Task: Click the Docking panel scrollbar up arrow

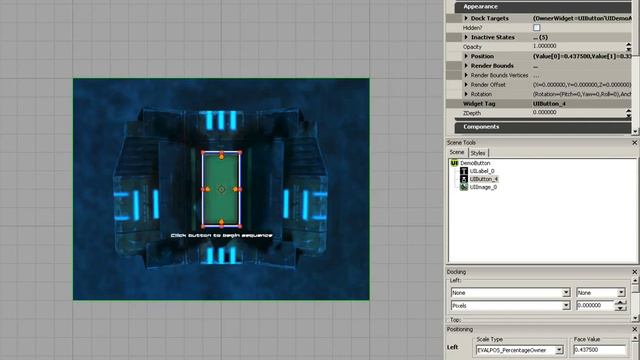Action: tap(635, 280)
